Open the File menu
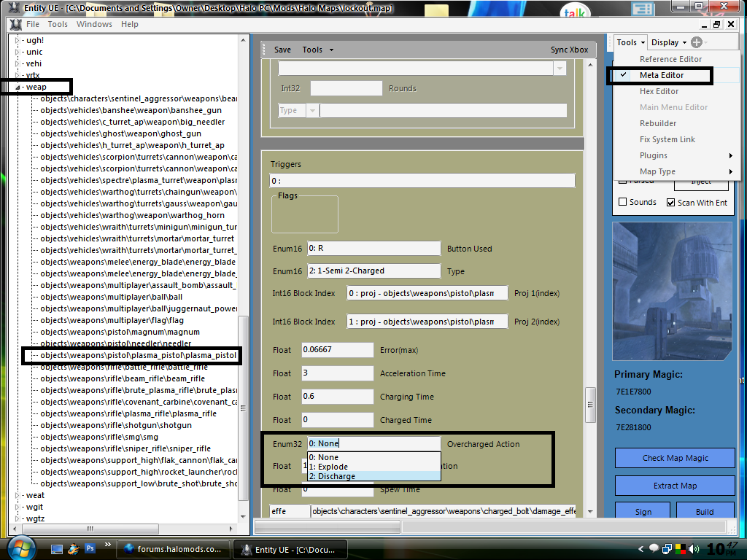This screenshot has height=560, width=747. (33, 24)
